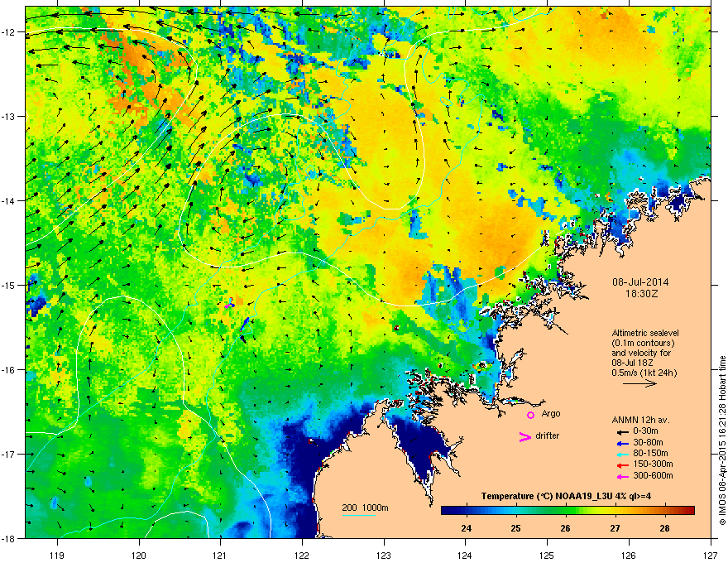
Task: Click the color bar tick label 27
Action: (x=615, y=528)
